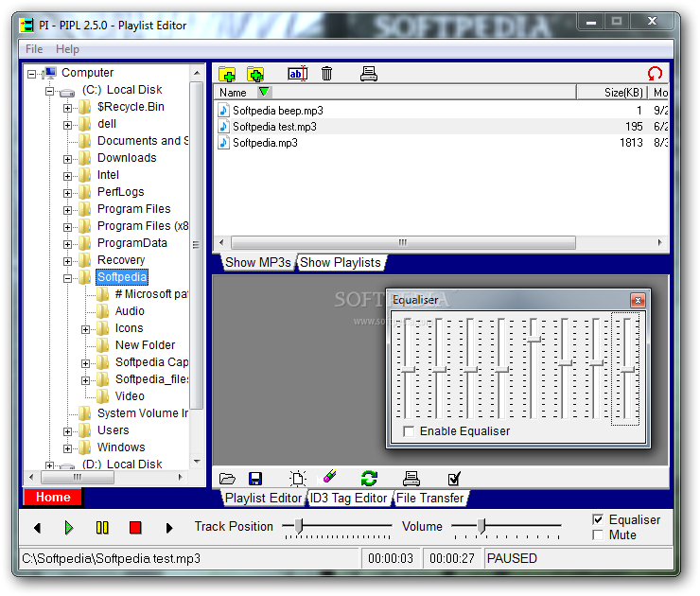
Task: Switch to the Show Playlists tab
Action: pyautogui.click(x=341, y=262)
